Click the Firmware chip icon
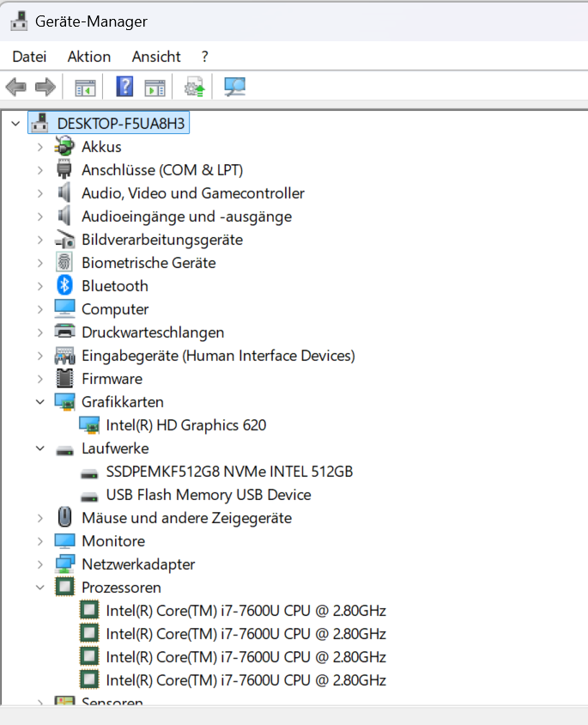This screenshot has height=725, width=588. coord(64,379)
